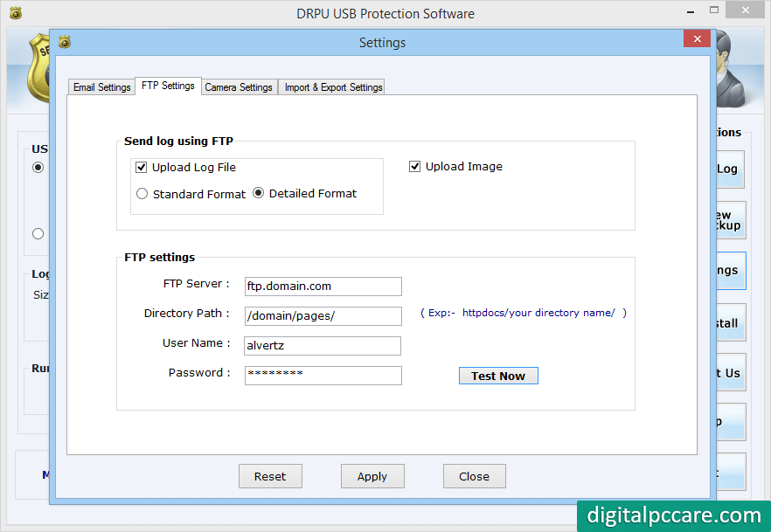Open the FTP Settings tab

pyautogui.click(x=168, y=86)
